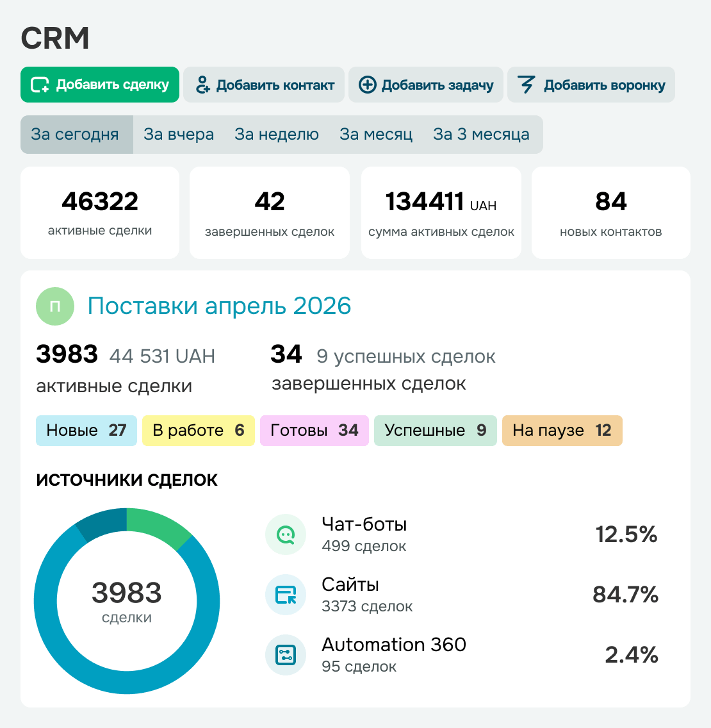Open the 84 новых контактов card
Screen dimensions: 711x728
610,213
